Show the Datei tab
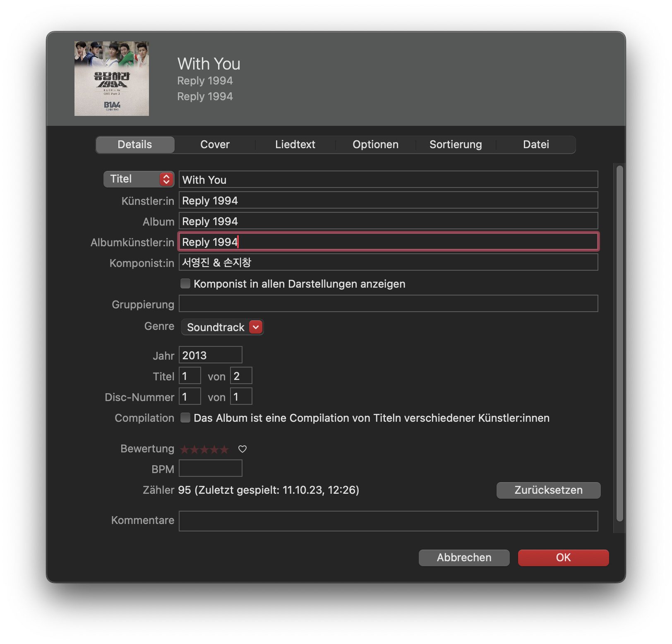 [x=536, y=144]
